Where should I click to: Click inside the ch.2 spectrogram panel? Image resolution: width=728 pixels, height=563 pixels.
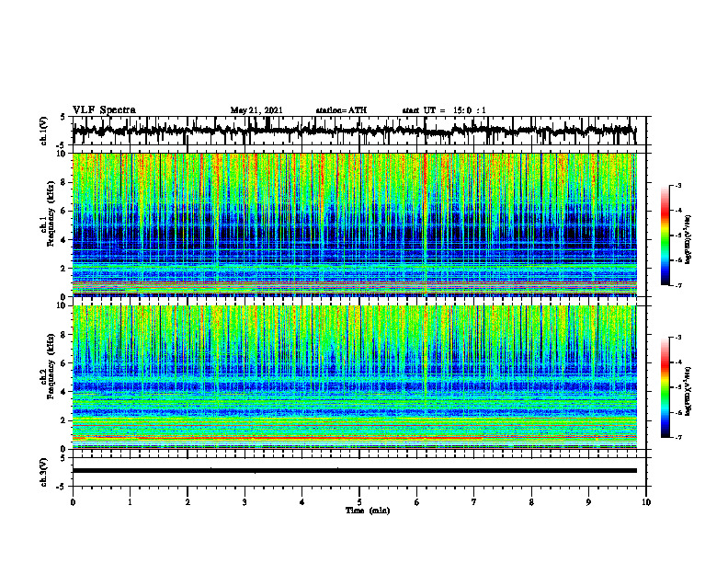tap(354, 377)
